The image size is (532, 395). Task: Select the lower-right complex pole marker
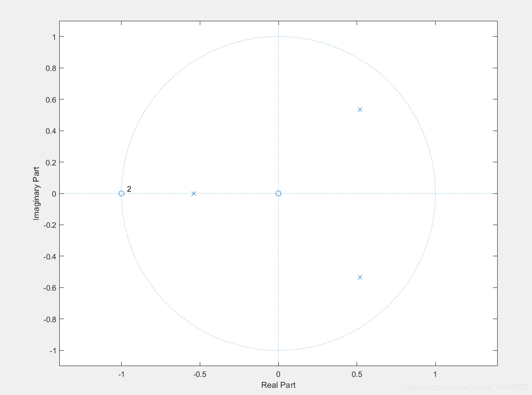[x=360, y=277]
